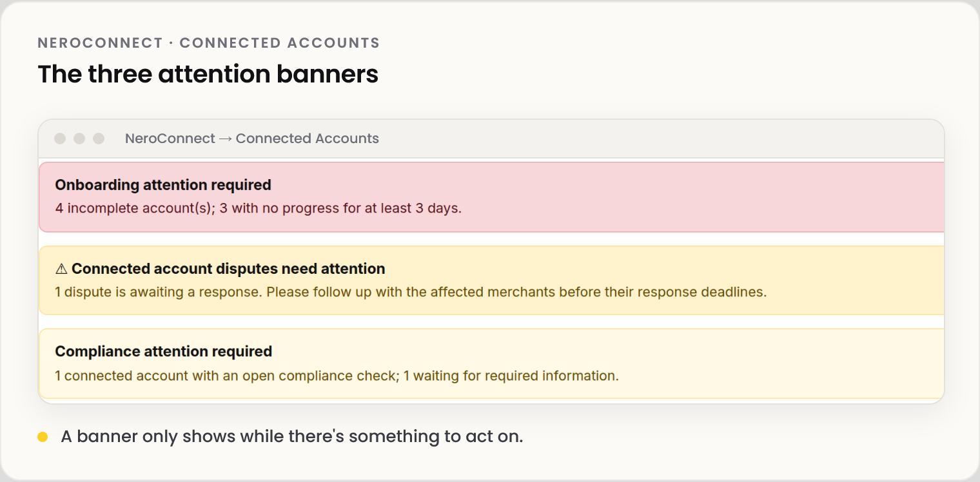The image size is (980, 482).
Task: Click the warning triangle icon in the disputes banner
Action: 61,269
